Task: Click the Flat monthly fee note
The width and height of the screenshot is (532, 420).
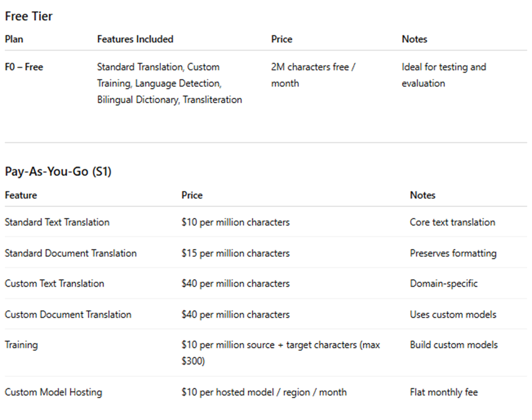Action: click(x=444, y=392)
